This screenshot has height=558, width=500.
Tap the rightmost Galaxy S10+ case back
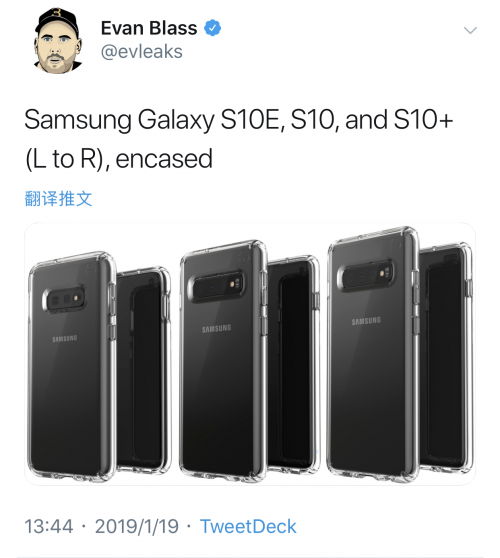(x=374, y=354)
